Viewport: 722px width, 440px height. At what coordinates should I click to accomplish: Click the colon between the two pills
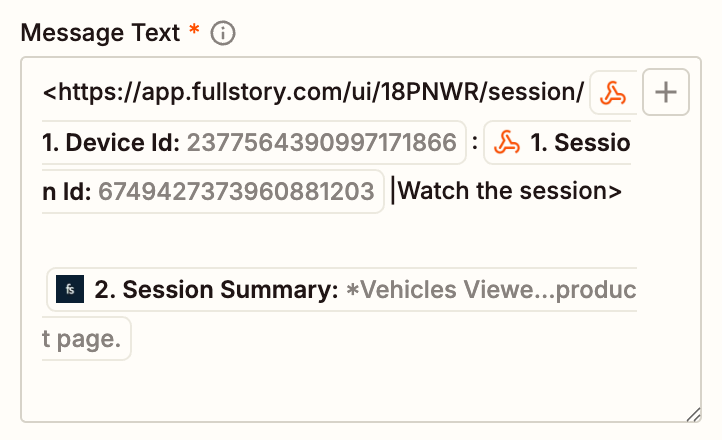pyautogui.click(x=475, y=142)
